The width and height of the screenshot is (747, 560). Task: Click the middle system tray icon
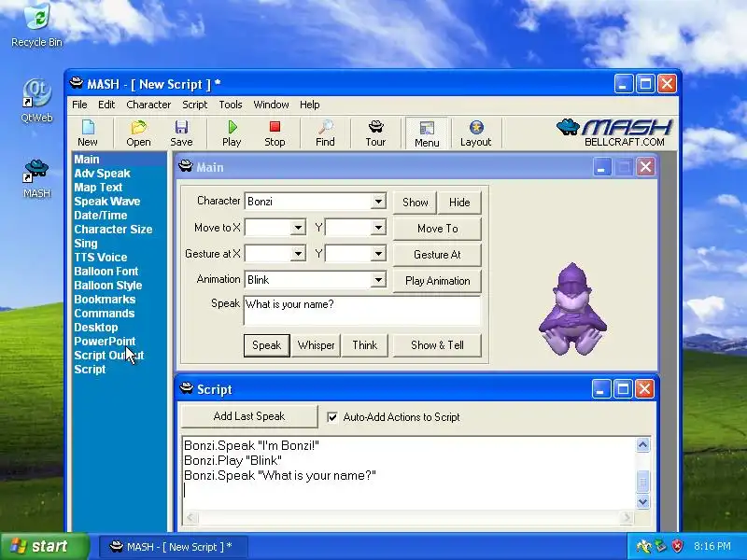point(661,546)
